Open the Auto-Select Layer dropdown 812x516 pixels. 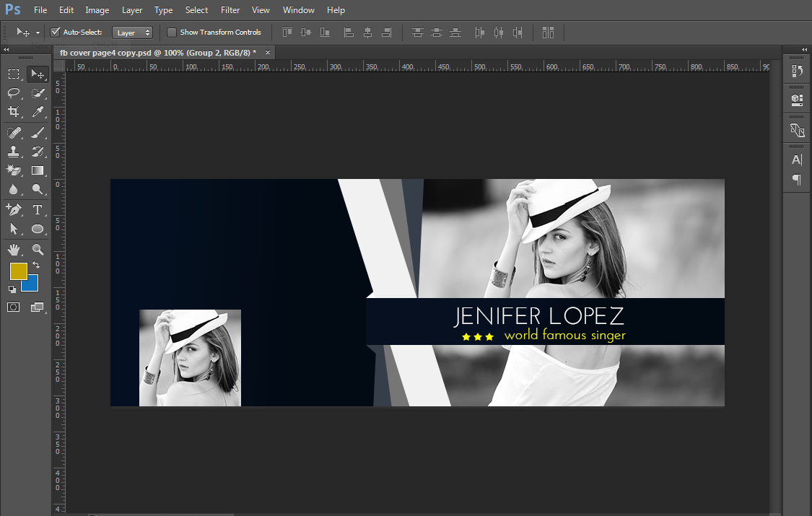click(133, 32)
